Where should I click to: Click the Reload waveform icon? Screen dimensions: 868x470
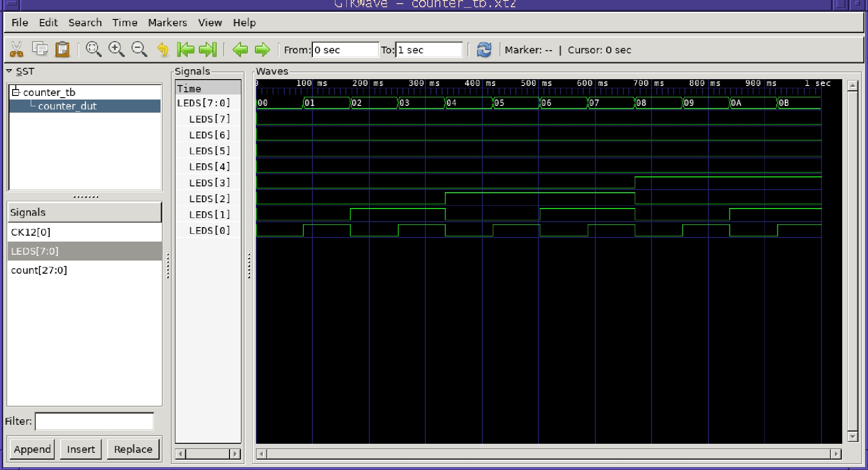[x=484, y=49]
